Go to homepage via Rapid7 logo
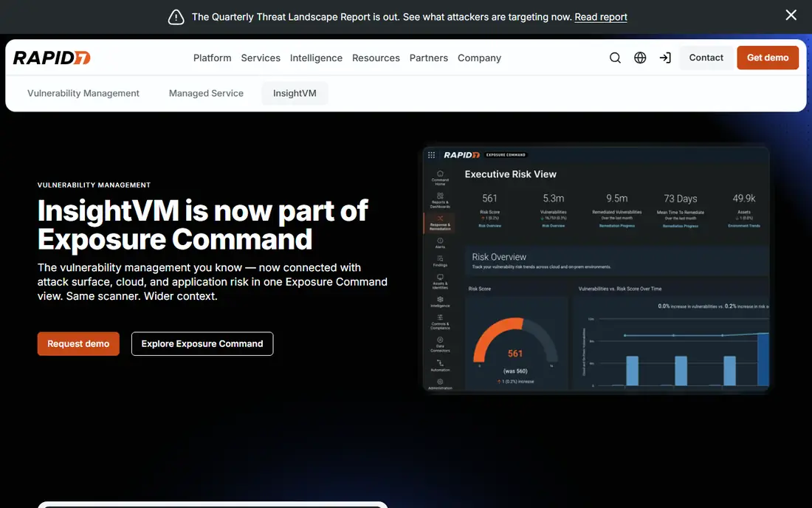Viewport: 812px width, 508px height. pos(52,58)
